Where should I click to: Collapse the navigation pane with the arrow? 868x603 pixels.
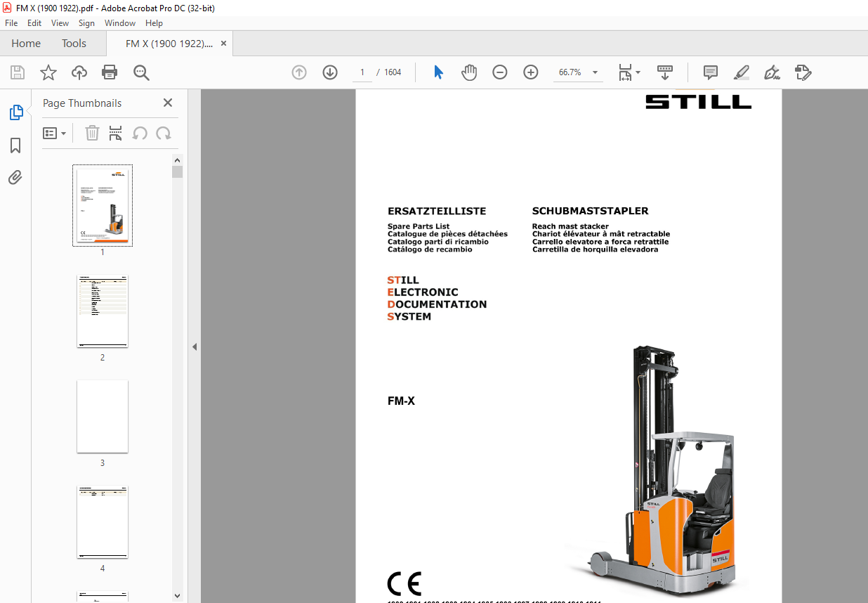(x=195, y=346)
